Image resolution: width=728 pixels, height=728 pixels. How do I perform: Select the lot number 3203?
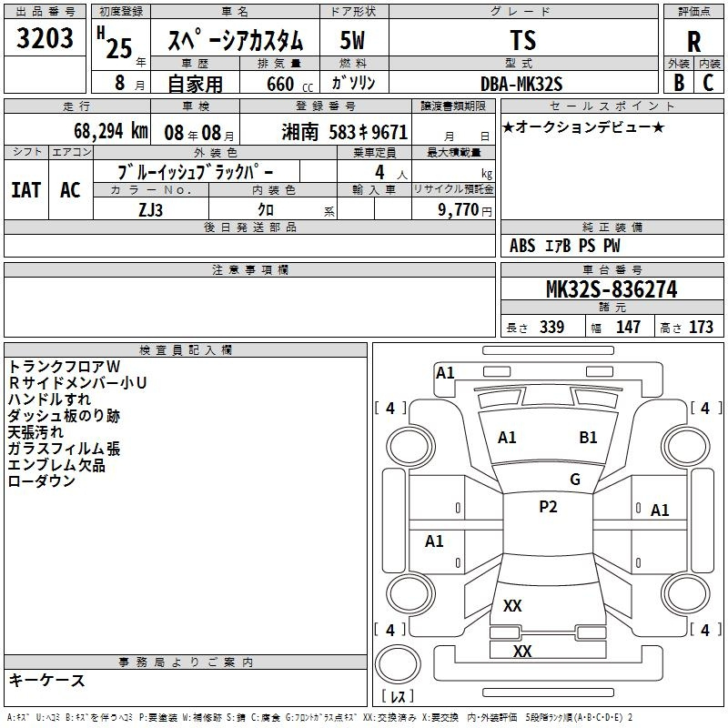point(45,39)
